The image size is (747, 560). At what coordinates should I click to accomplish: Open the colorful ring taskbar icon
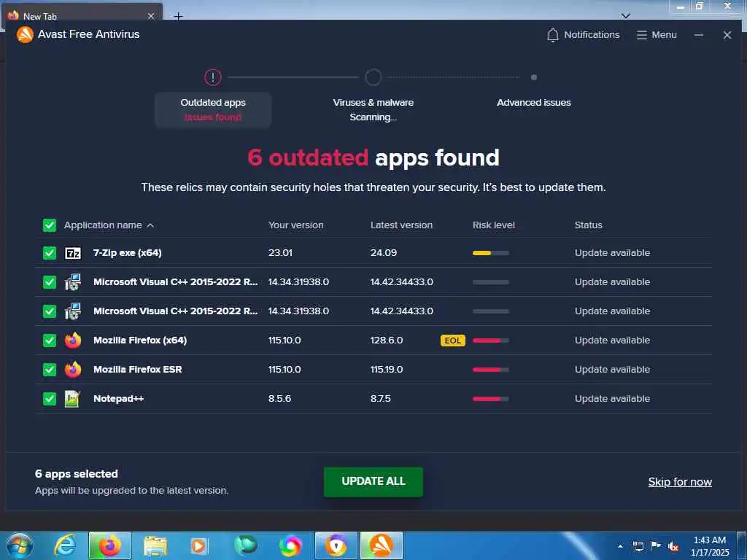pyautogui.click(x=290, y=545)
